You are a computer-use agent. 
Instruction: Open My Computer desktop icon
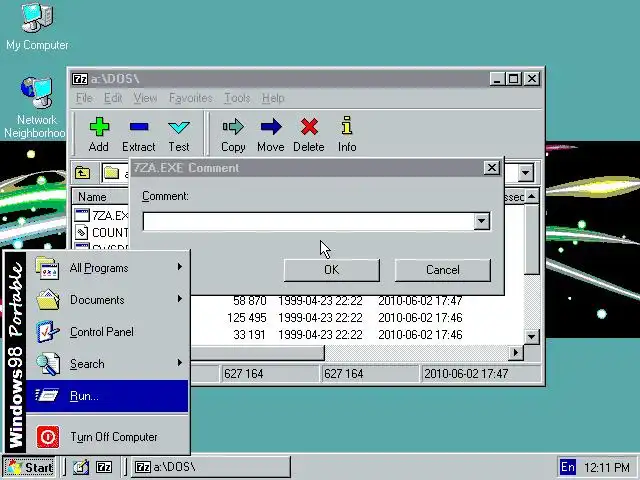click(x=37, y=27)
